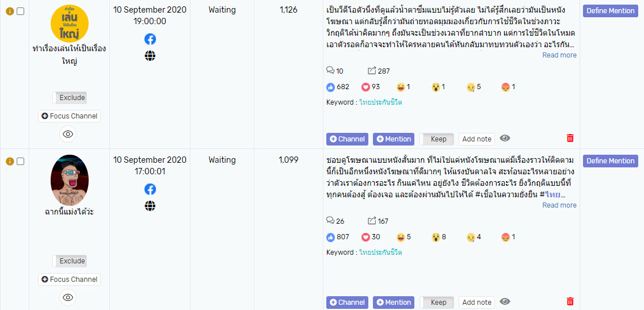The height and width of the screenshot is (310, 644).
Task: Click the like reaction icon showing 807
Action: point(330,237)
